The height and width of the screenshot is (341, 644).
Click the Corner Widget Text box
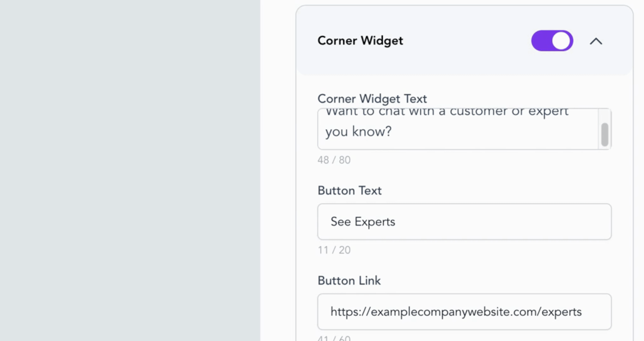(458, 129)
